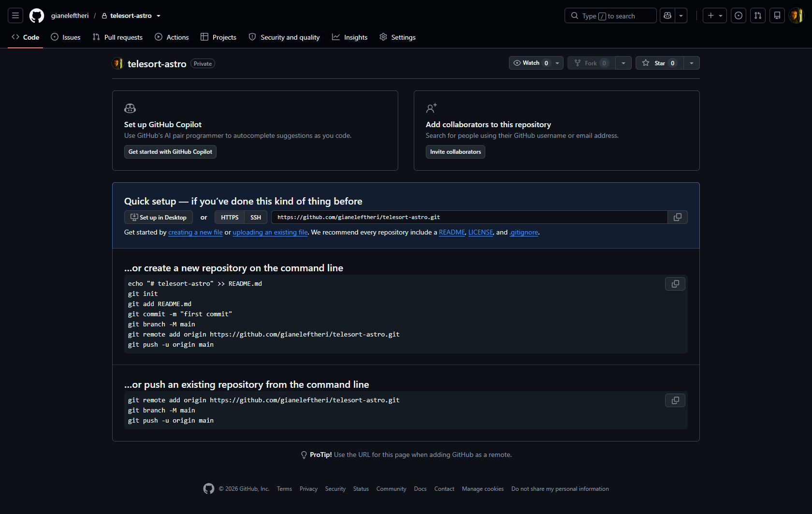812x514 pixels.
Task: Open the user profile avatar menu
Action: click(796, 15)
